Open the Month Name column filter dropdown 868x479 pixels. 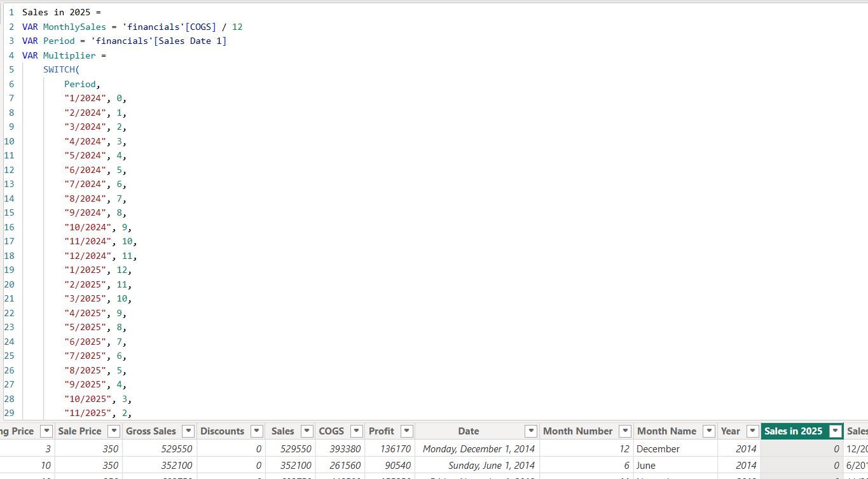coord(709,431)
